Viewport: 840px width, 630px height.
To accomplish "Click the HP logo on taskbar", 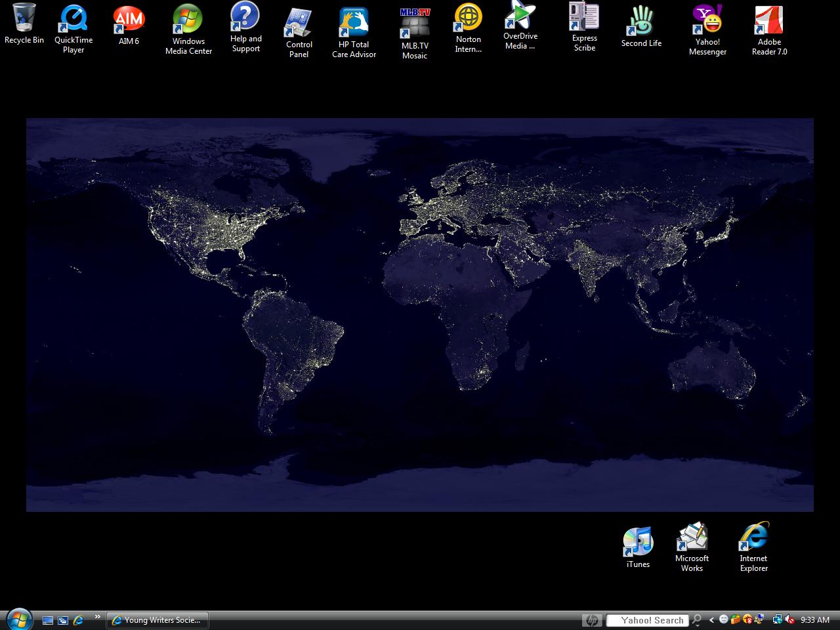I will (x=592, y=620).
